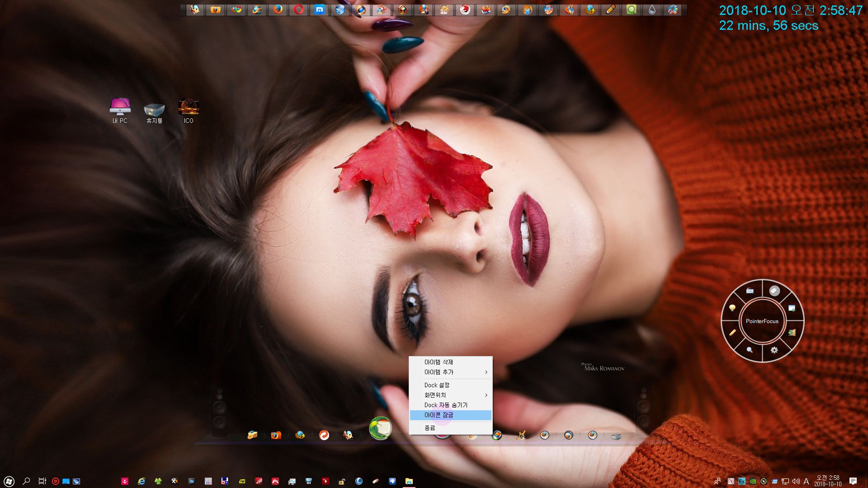Open Internet Explorer on the taskbar
Screen dimensions: 868x488
point(142,481)
